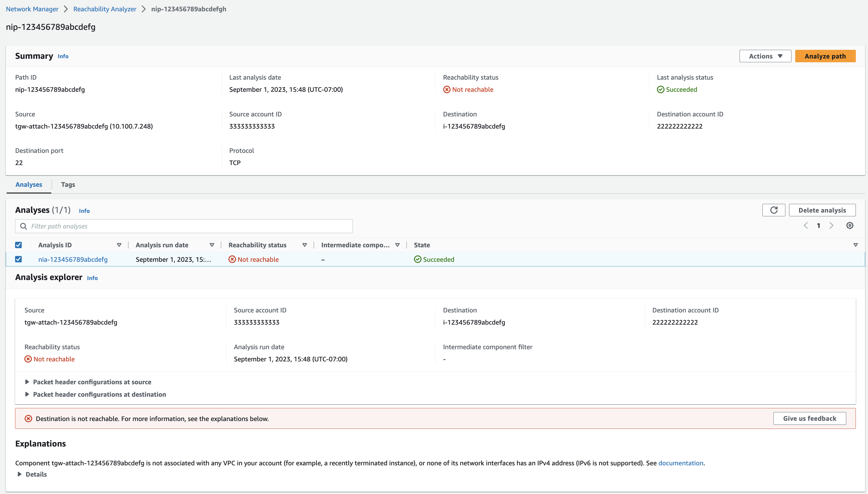Navigate to Reachability Analyzer breadcrumb
The image size is (868, 494).
point(105,9)
